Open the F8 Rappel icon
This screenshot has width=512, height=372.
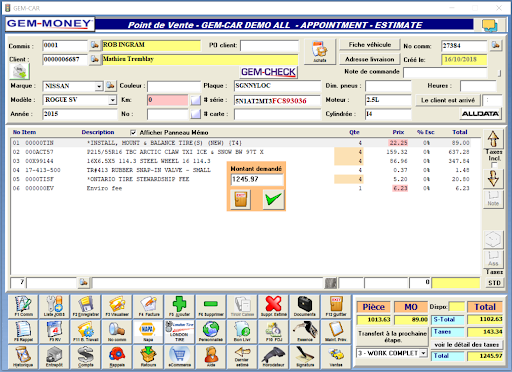tap(23, 331)
